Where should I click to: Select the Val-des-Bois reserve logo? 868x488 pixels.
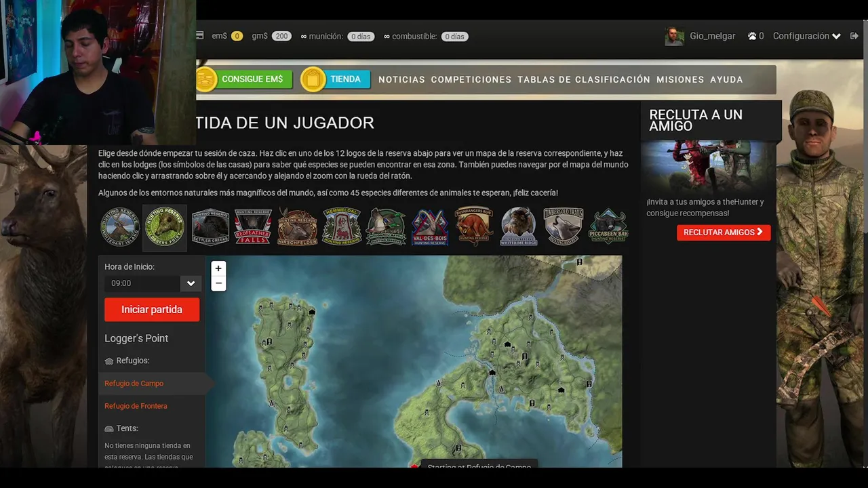pyautogui.click(x=430, y=227)
